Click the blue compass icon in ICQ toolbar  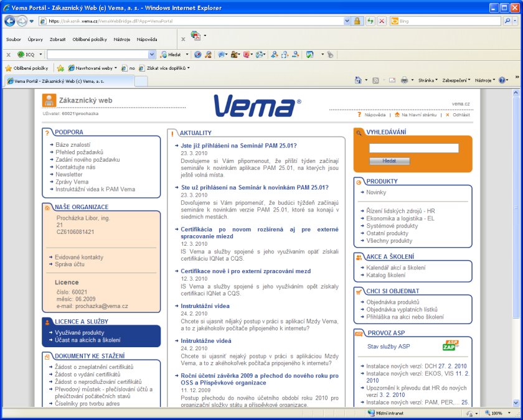[x=198, y=54]
